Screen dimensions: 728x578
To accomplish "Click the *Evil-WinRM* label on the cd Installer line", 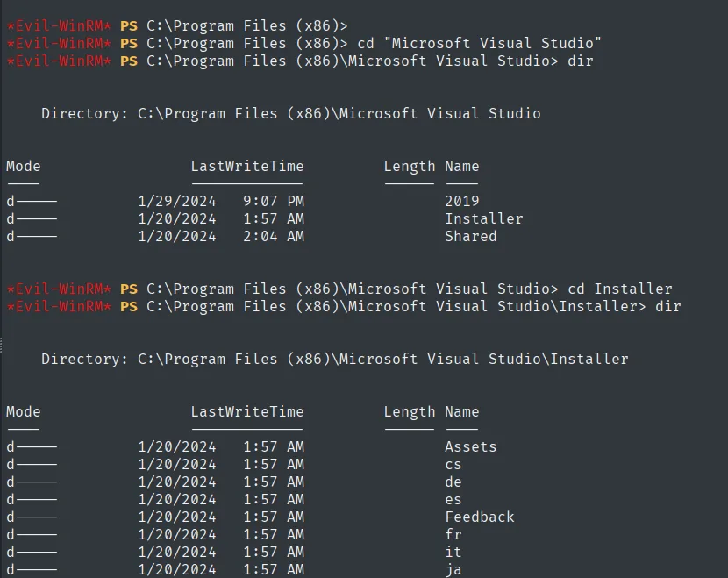I will pyautogui.click(x=59, y=289).
